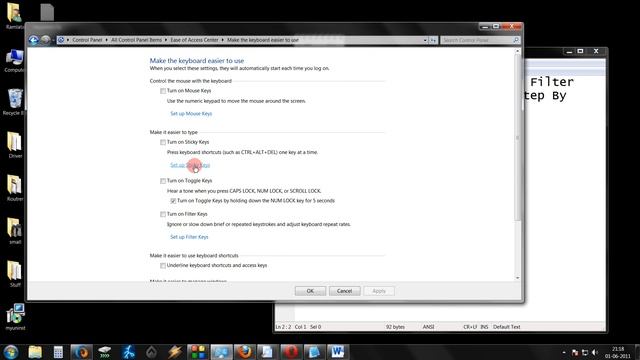Click the Filter text in Notepad window
The width and height of the screenshot is (640, 360).
point(552,82)
